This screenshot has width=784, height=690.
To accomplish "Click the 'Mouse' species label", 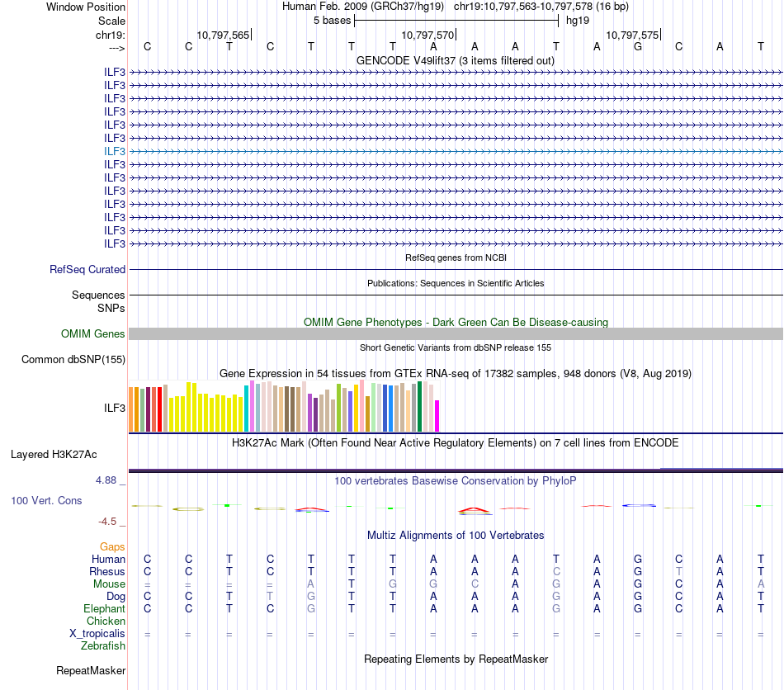I will (x=109, y=584).
